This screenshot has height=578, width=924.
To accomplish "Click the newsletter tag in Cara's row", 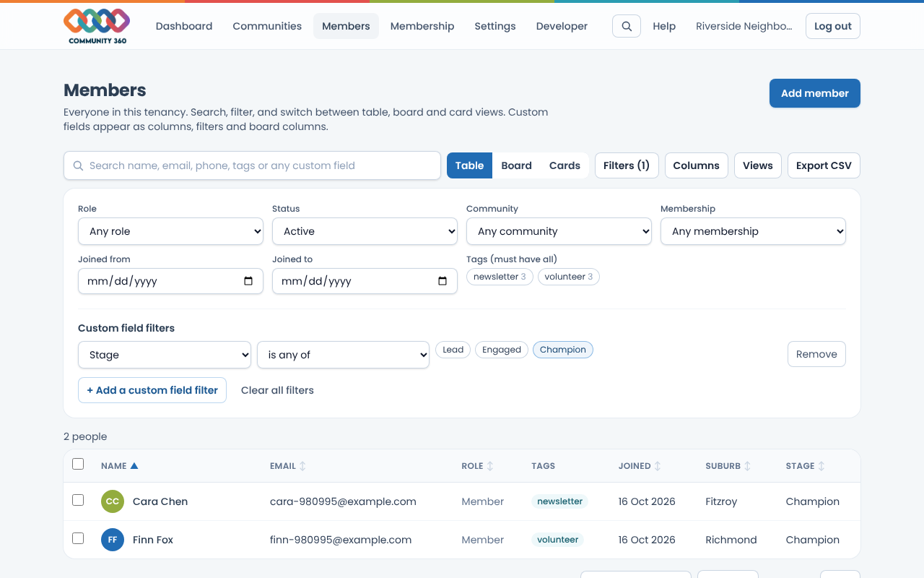I will click(x=559, y=501).
